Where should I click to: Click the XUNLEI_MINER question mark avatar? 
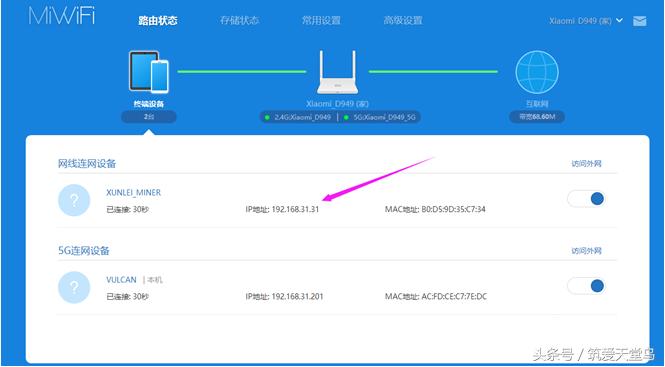click(74, 200)
